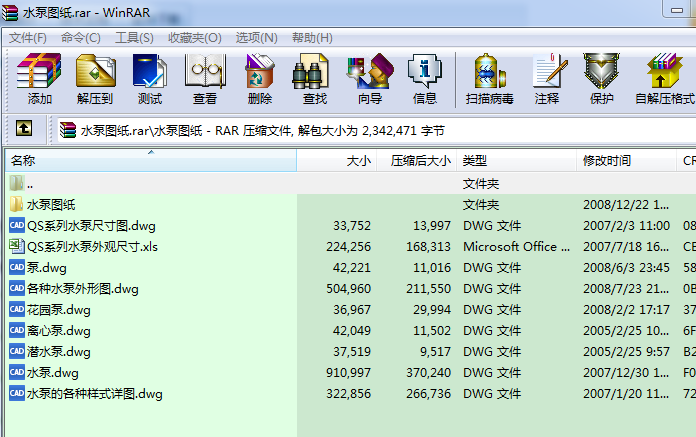696x437 pixels.
Task: Click CAD icon of 水泵的各种样式详图.dwg
Action: point(16,393)
